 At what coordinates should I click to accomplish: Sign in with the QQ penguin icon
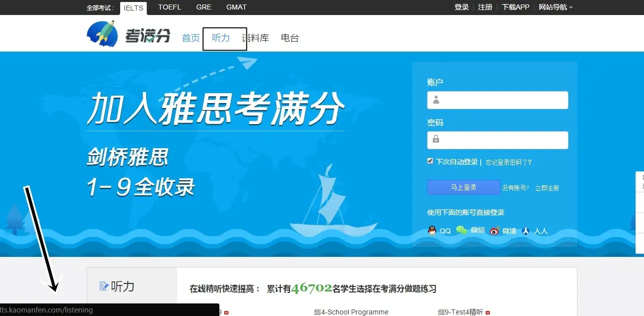pyautogui.click(x=432, y=230)
